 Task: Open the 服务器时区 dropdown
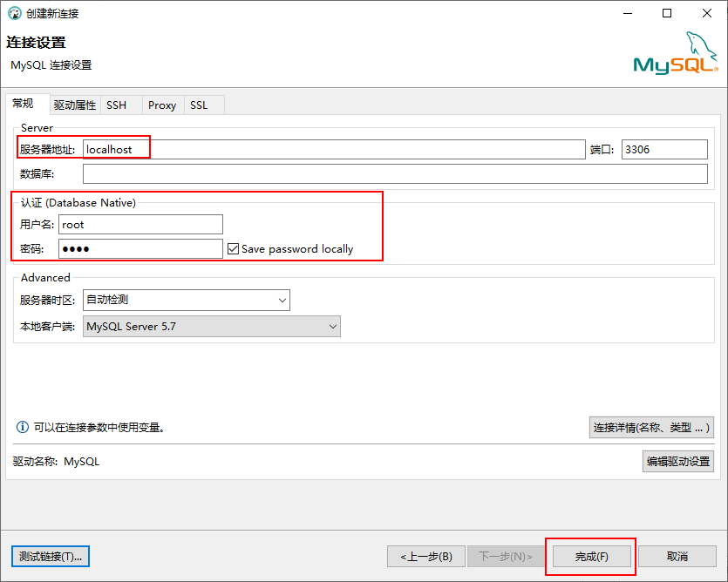(187, 300)
